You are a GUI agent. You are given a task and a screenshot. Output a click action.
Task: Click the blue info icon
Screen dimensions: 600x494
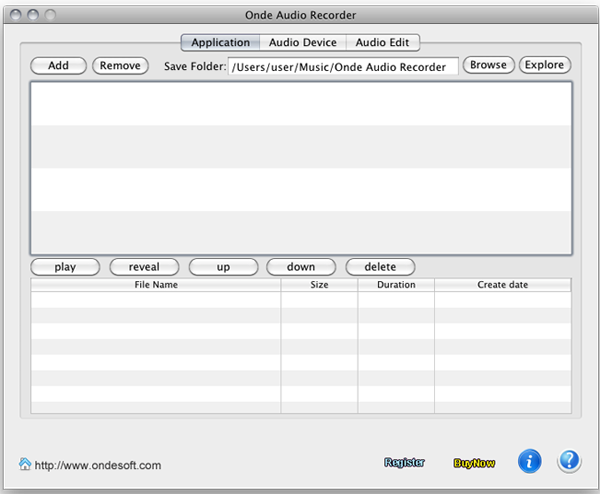pyautogui.click(x=530, y=461)
